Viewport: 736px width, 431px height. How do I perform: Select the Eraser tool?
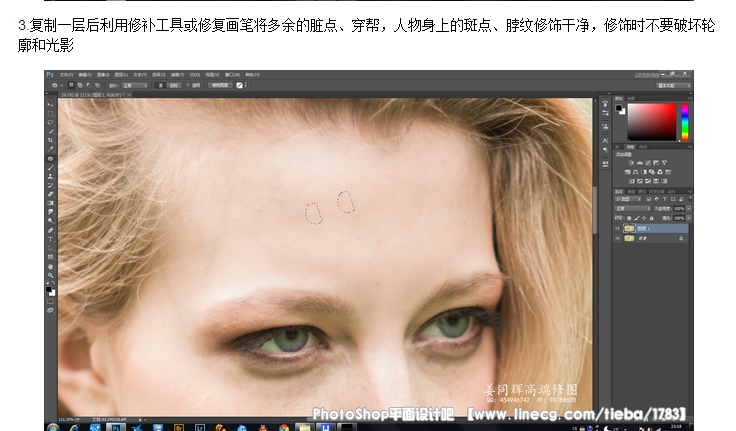coord(50,194)
